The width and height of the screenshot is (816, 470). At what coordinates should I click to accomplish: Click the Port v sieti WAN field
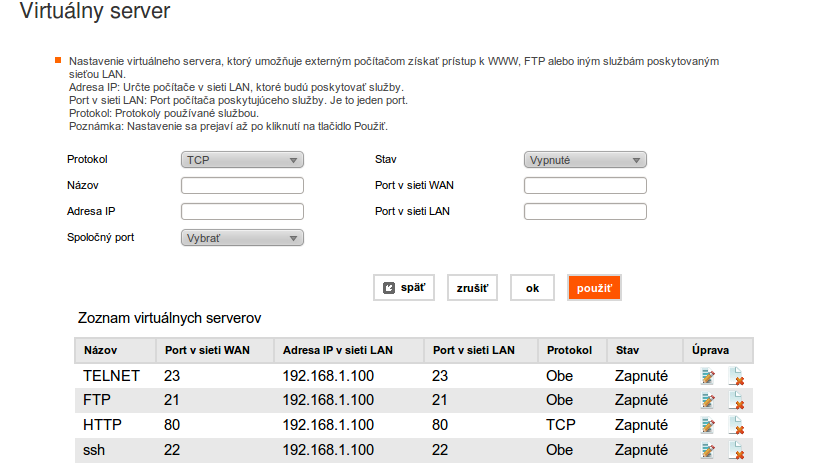coord(585,185)
